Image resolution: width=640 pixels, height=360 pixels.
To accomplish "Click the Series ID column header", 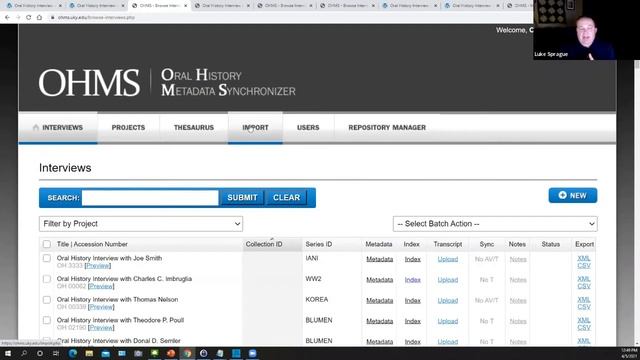I will click(x=319, y=244).
